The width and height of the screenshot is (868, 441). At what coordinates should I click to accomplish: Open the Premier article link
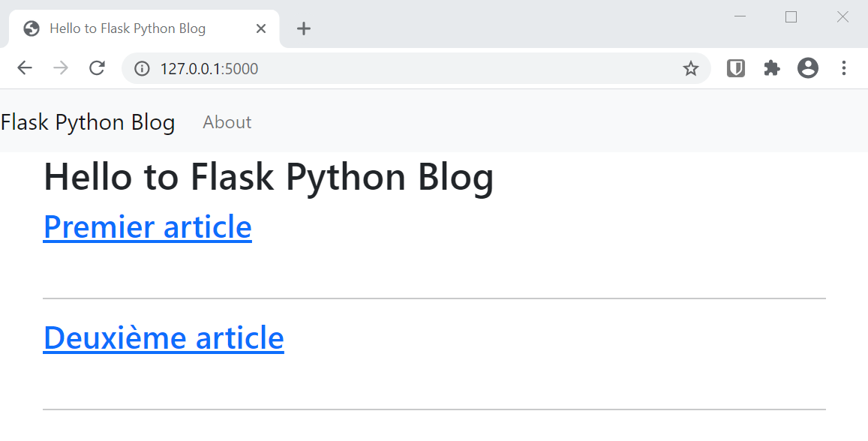(x=148, y=226)
